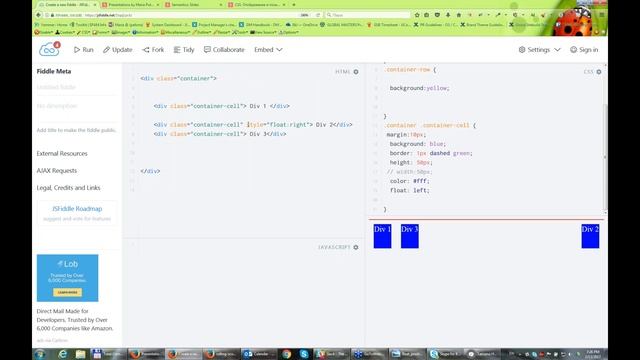
Task: Click the reload page icon
Action: click(x=318, y=15)
